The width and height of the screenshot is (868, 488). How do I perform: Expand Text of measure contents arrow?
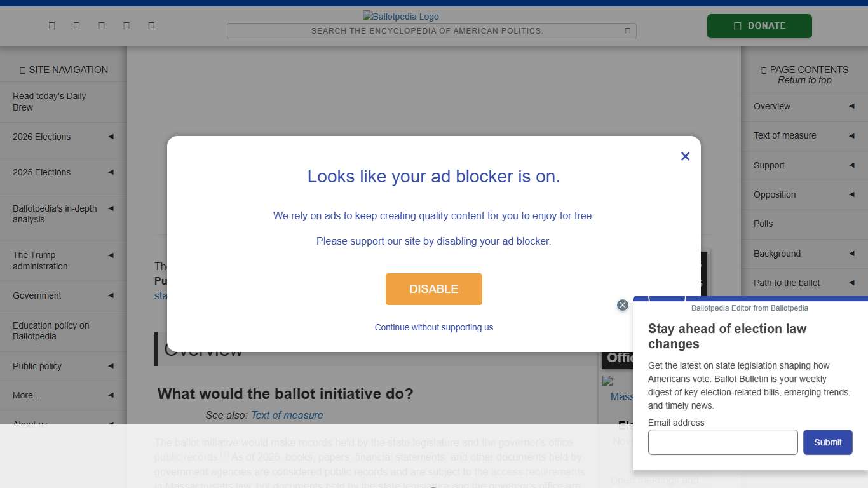(851, 135)
